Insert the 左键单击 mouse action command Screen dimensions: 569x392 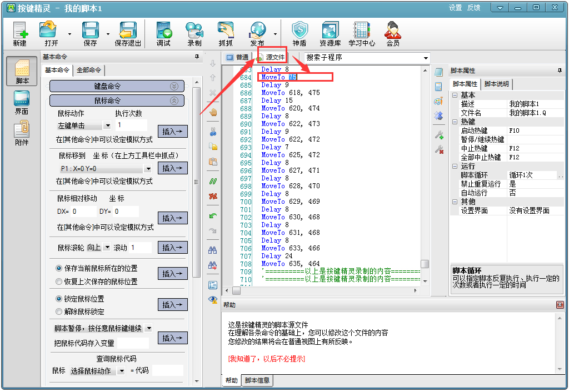[173, 131]
